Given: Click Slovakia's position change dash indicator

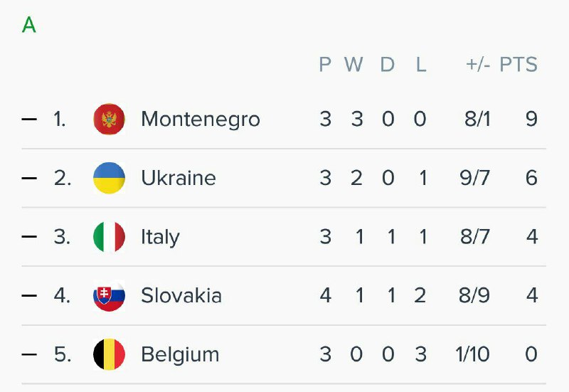Looking at the screenshot, I should click(29, 295).
